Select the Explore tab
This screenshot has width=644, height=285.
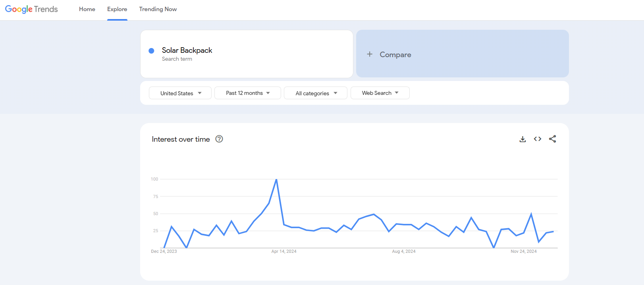(x=117, y=9)
